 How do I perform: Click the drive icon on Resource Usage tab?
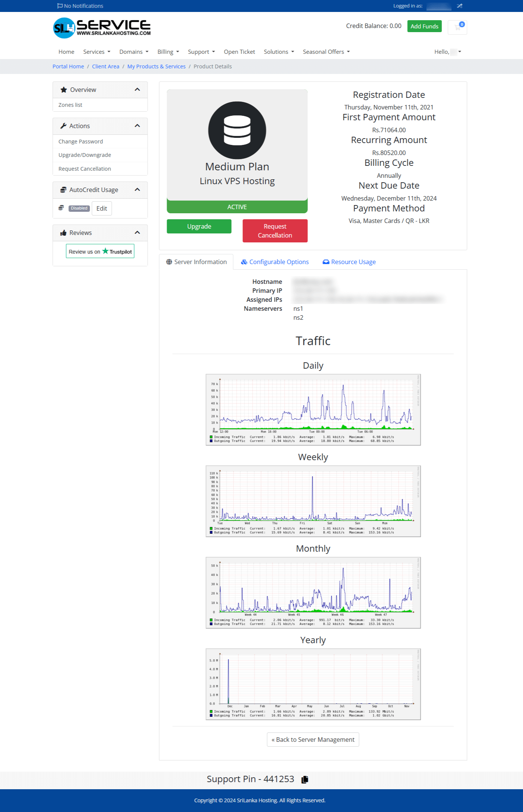pos(326,262)
